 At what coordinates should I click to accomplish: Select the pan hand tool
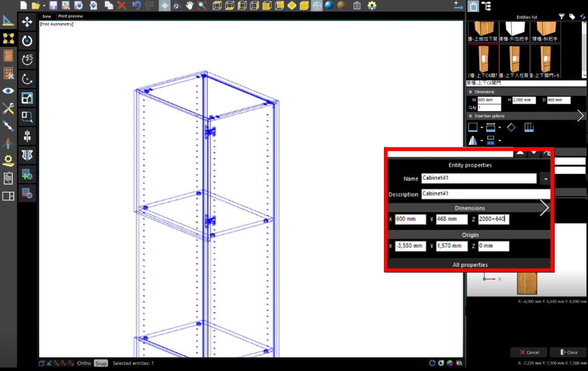click(190, 6)
